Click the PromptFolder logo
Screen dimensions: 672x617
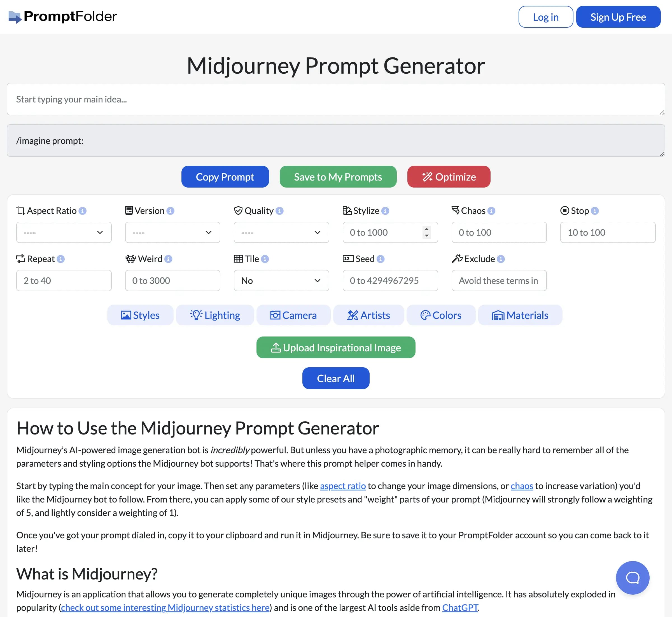point(62,17)
